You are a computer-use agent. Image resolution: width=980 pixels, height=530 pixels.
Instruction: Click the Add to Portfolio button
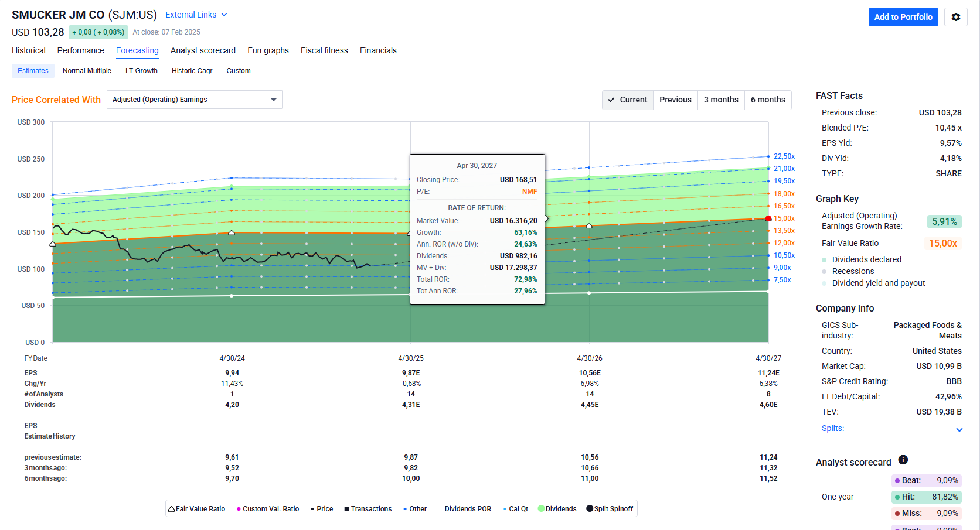click(903, 17)
